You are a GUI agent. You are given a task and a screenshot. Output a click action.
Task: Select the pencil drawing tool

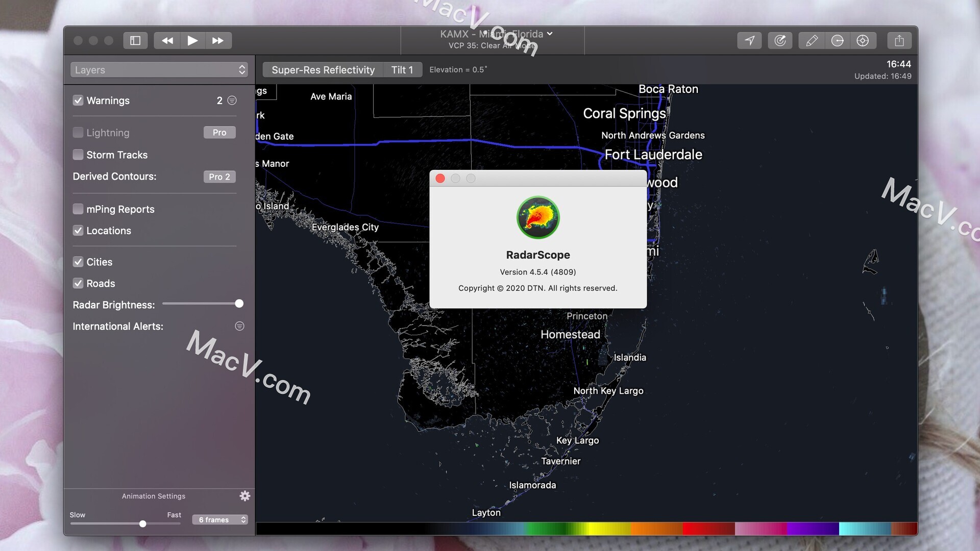812,40
